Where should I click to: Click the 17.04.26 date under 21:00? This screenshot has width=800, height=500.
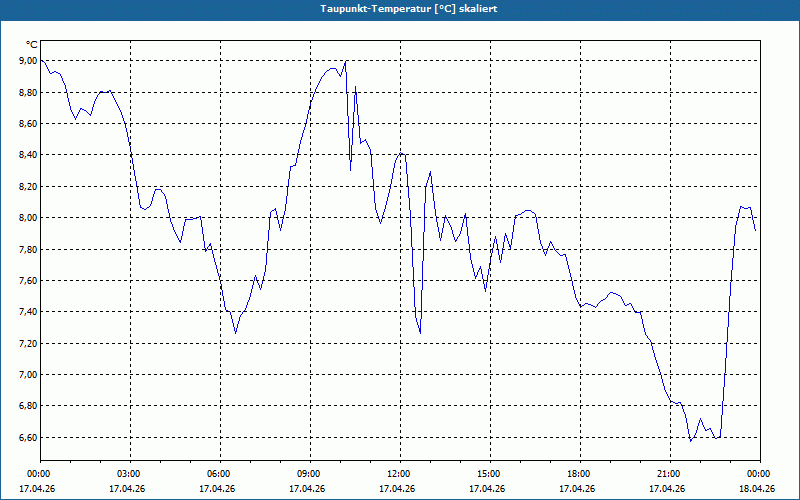(667, 488)
